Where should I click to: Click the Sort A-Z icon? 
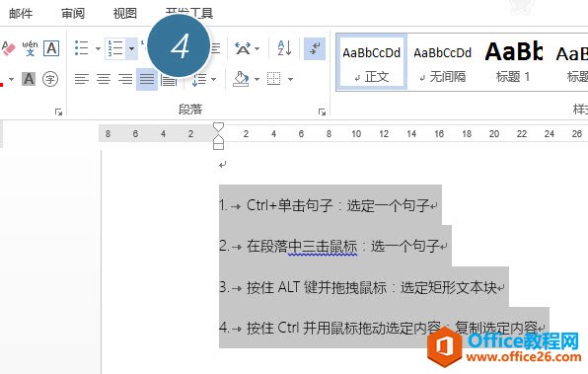[284, 48]
